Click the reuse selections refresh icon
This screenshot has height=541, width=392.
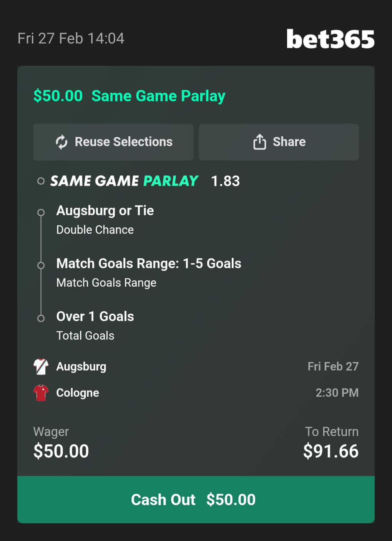[x=61, y=142]
